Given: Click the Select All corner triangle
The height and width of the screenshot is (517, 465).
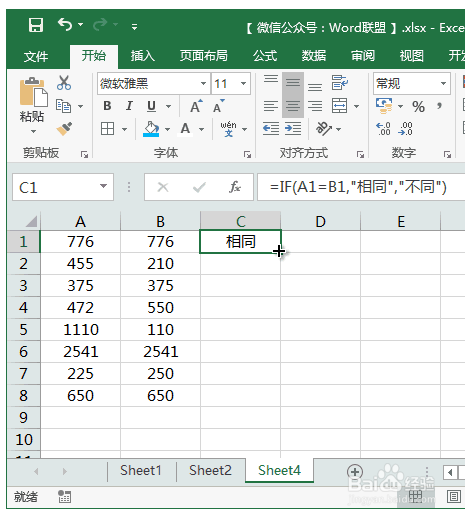Looking at the screenshot, I should (x=31, y=221).
